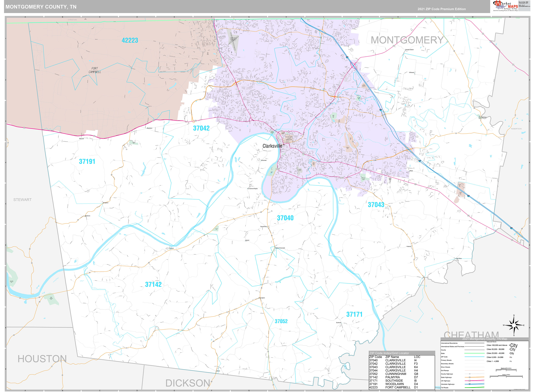
Task: Click the compass rose near Cheatham
Action: tap(514, 325)
